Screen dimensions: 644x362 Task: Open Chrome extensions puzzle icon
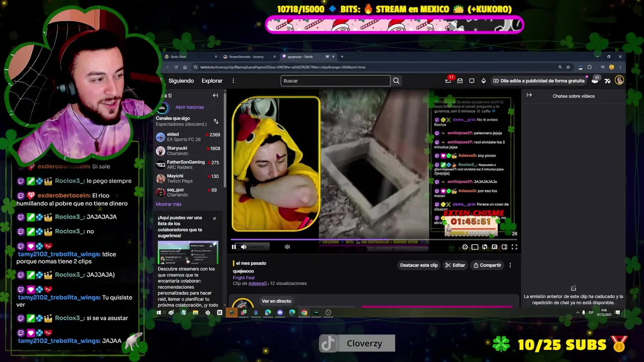coord(589,67)
